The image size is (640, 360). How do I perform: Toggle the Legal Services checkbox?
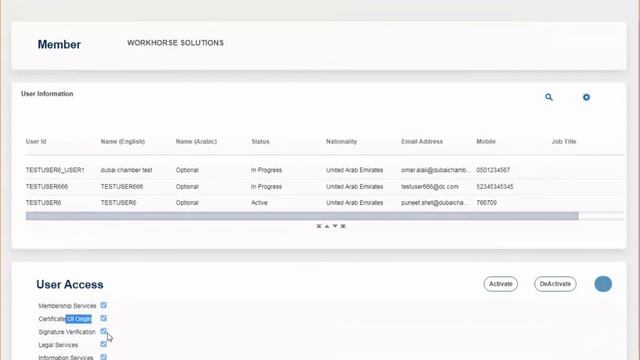[104, 344]
